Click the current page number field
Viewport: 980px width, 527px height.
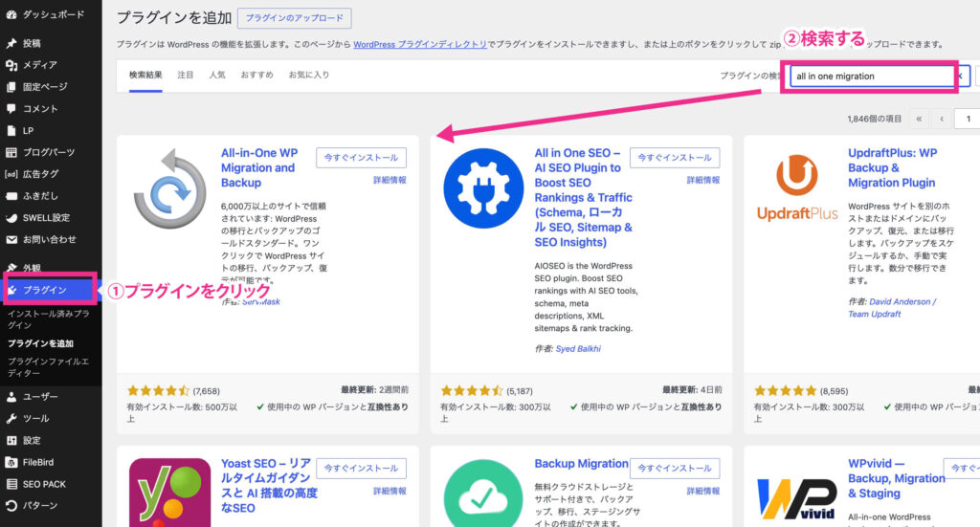(x=968, y=119)
